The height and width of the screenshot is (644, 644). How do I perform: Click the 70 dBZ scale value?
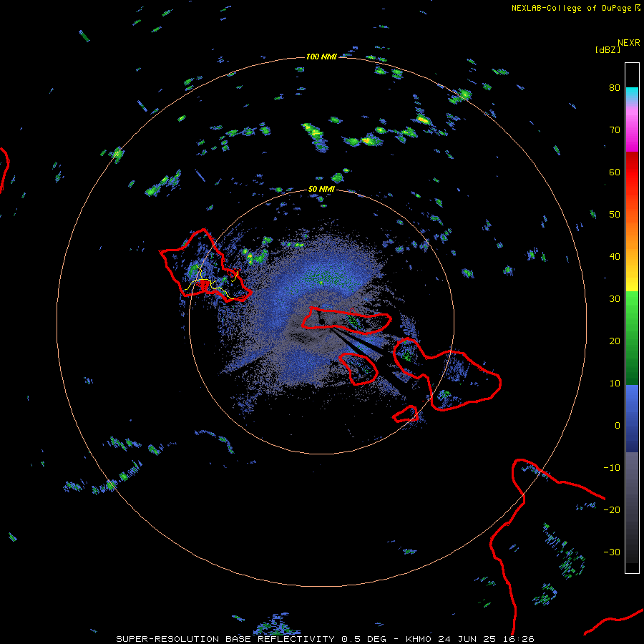[x=615, y=130]
